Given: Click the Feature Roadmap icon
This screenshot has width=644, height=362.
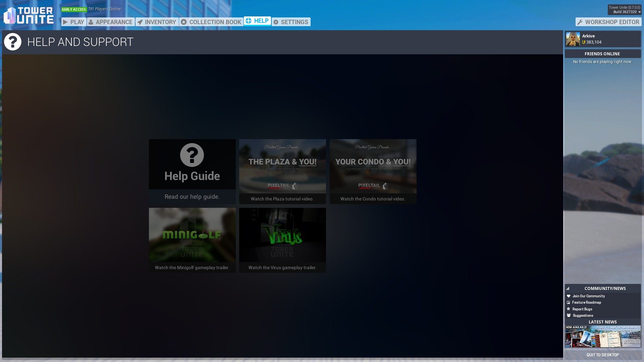Looking at the screenshot, I should [x=569, y=303].
